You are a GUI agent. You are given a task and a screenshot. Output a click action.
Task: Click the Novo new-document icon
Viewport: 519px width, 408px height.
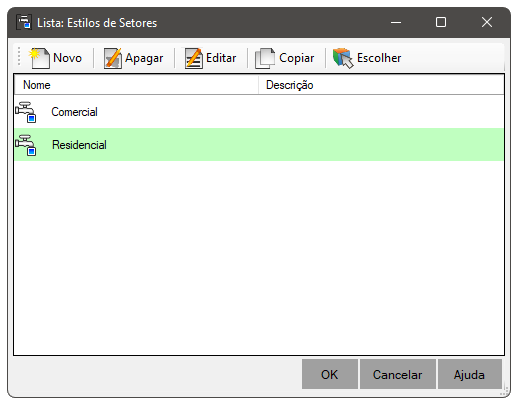(39, 58)
